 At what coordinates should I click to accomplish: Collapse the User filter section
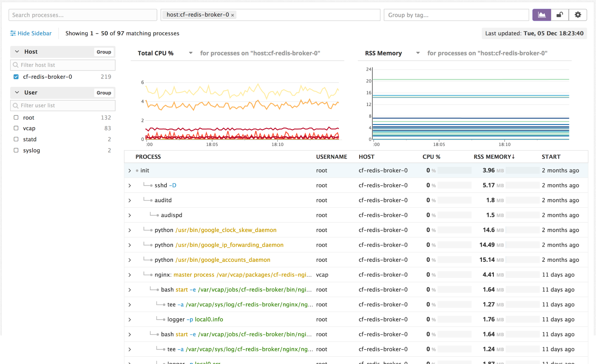(x=17, y=92)
